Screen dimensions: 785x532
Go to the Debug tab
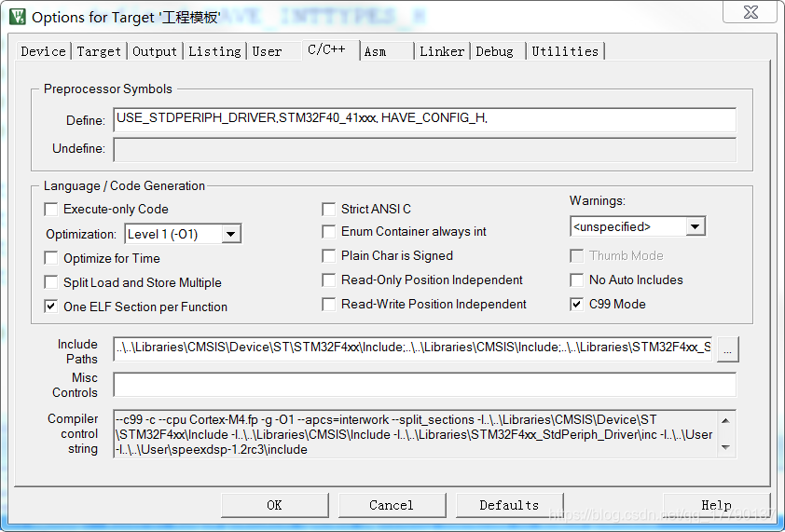(x=498, y=51)
